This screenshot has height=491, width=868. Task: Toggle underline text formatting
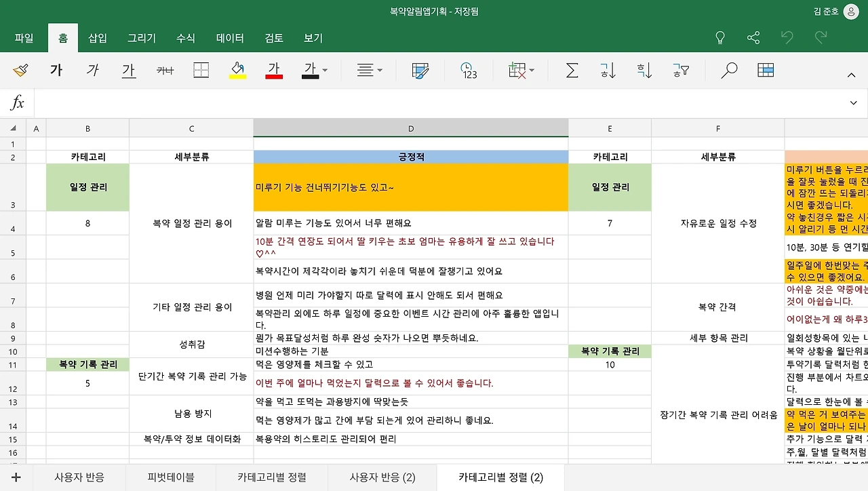[129, 70]
